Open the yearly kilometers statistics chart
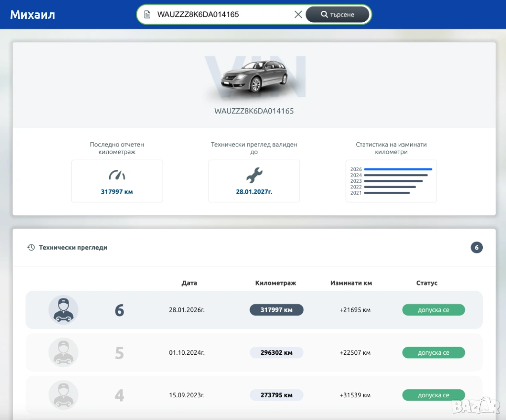Image resolution: width=506 pixels, height=420 pixels. click(391, 181)
